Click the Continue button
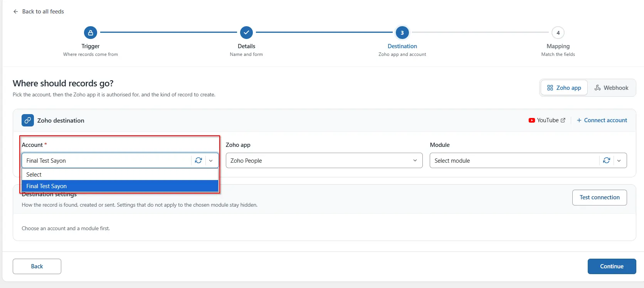The image size is (644, 288). (612, 266)
